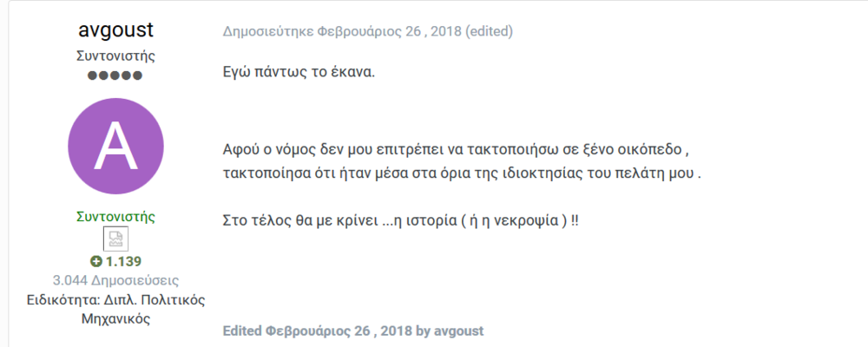Viewport: 868px width, 347px height.
Task: Click the '(edited)' label beside the date
Action: coord(489,32)
